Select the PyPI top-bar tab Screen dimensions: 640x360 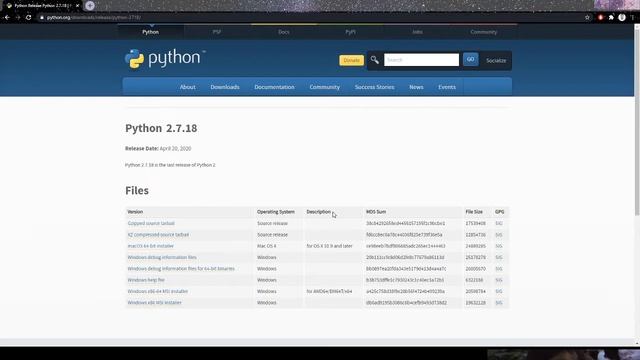point(350,32)
